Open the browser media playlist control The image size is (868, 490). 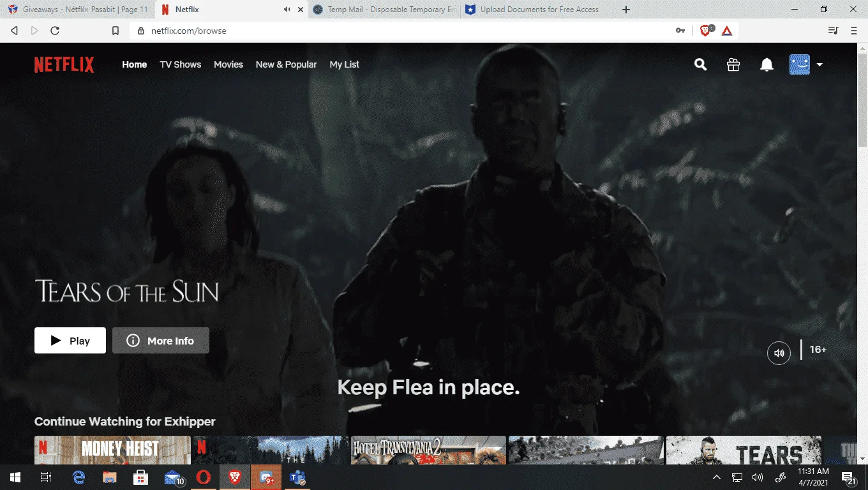[x=833, y=31]
